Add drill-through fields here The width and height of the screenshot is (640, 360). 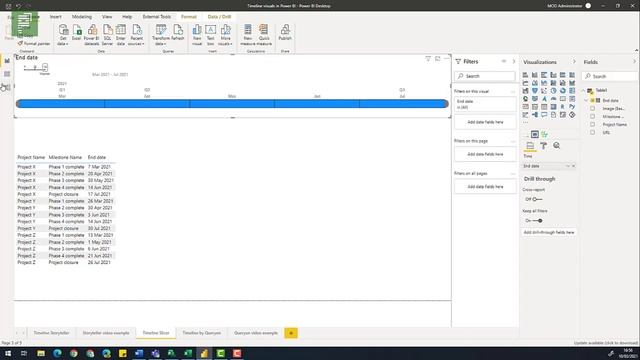549,232
